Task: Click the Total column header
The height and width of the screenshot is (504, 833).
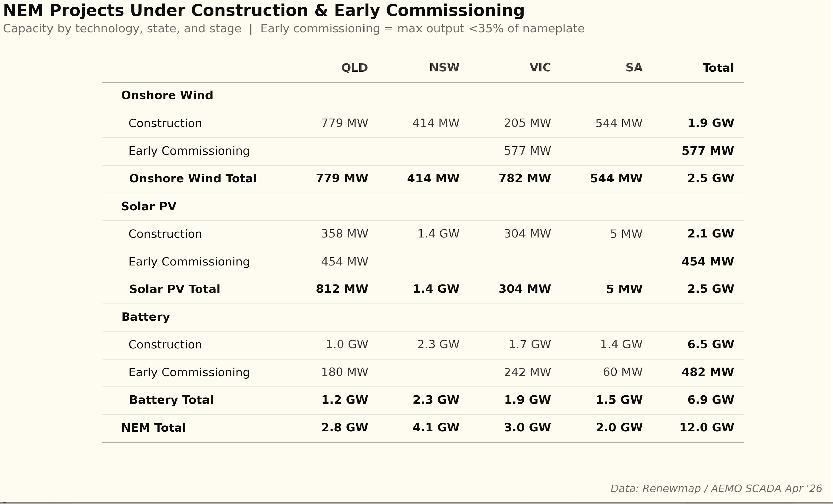Action: coord(718,68)
